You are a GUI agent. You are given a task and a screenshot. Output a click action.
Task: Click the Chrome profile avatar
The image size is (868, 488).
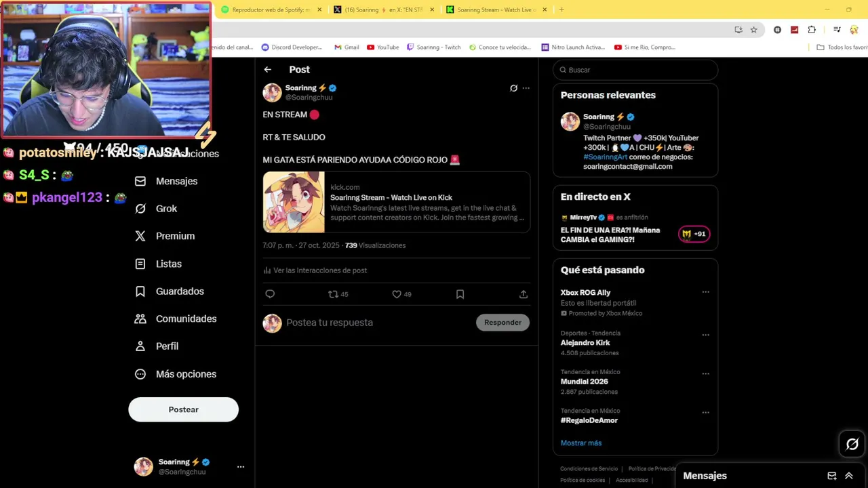click(x=854, y=30)
